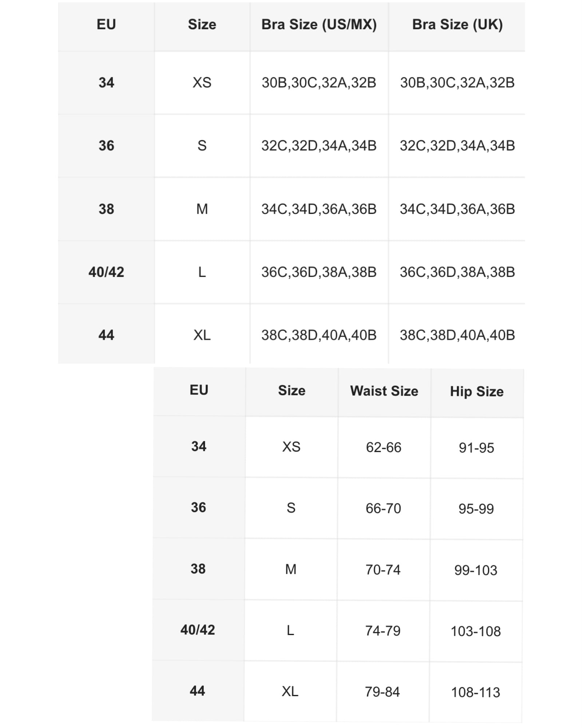This screenshot has height=728, width=582.
Task: Click the waist size 70-74 cell
Action: (383, 570)
